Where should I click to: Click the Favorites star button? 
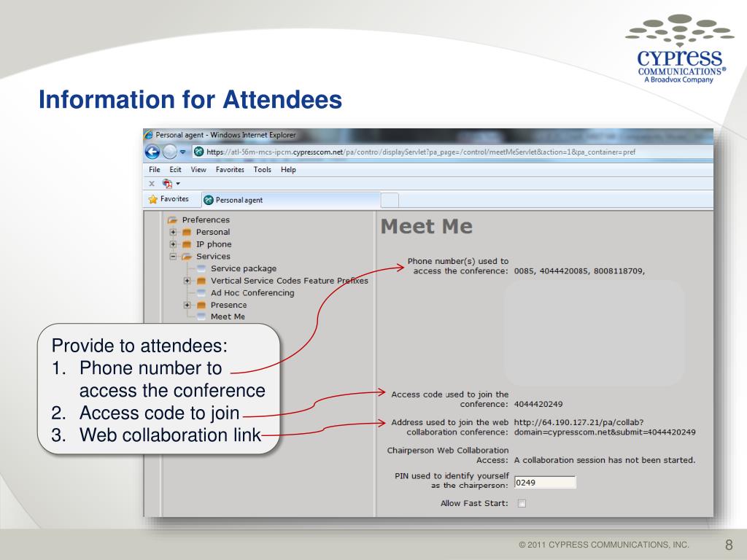coord(169,199)
